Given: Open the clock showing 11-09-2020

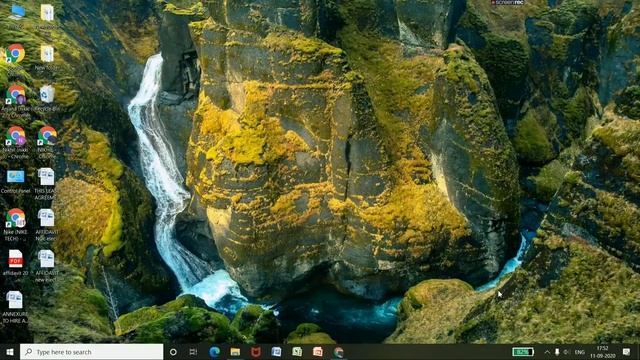Looking at the screenshot, I should click(x=602, y=352).
